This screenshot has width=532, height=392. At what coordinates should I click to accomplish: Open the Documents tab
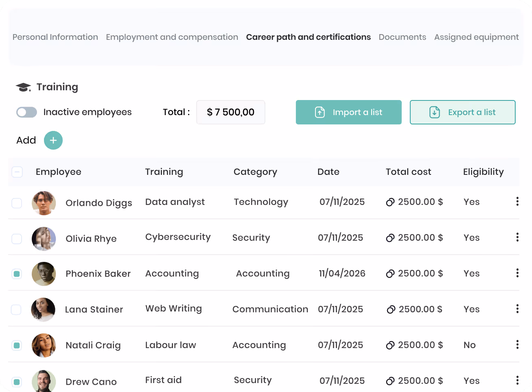pos(402,37)
